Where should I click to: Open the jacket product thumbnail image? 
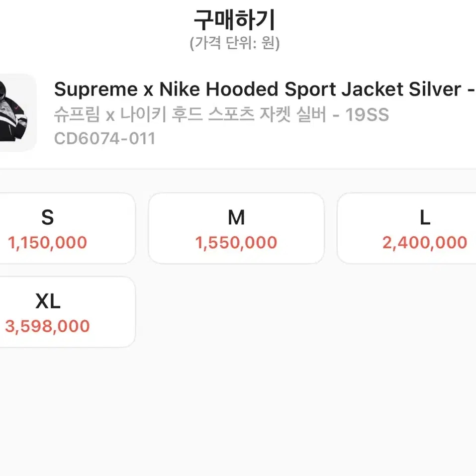[x=17, y=112]
